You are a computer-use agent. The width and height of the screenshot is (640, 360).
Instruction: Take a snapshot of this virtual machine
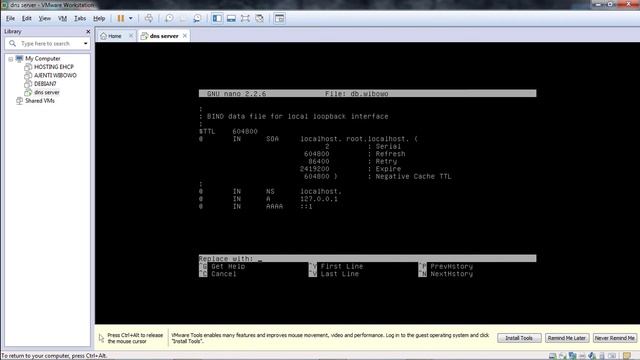[169, 18]
